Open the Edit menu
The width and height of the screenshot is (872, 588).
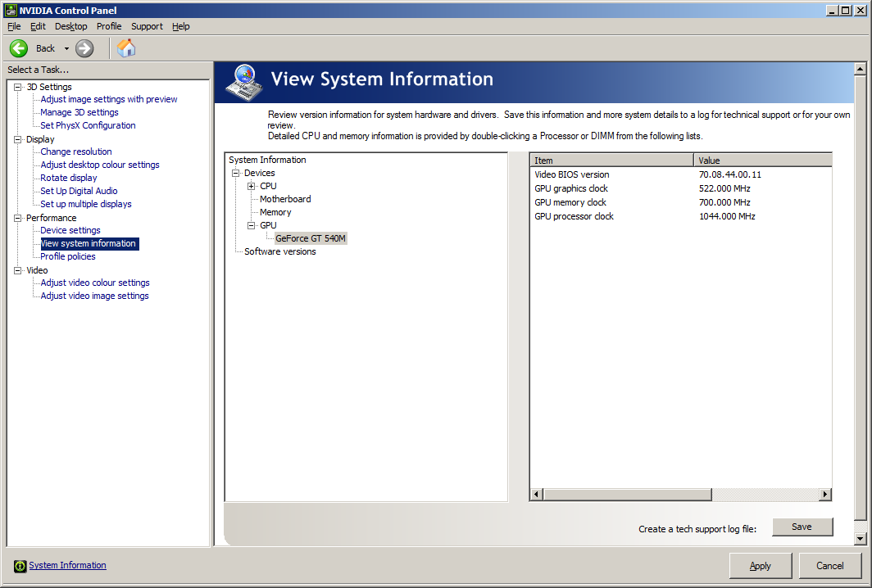click(x=38, y=26)
